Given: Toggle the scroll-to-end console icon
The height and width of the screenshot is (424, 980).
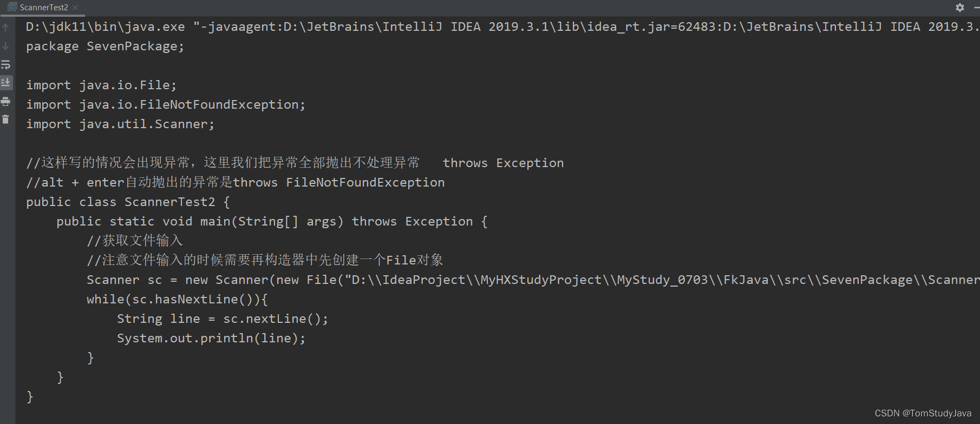Looking at the screenshot, I should tap(5, 82).
